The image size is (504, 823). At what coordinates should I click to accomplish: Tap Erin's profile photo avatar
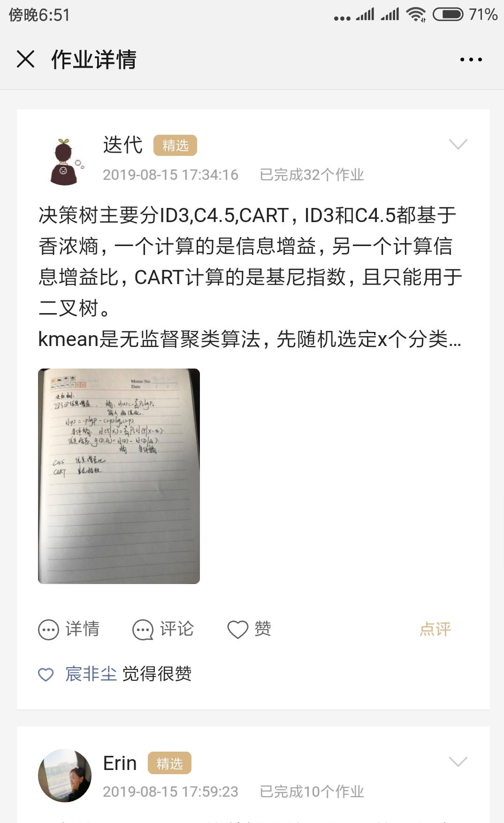point(65,775)
